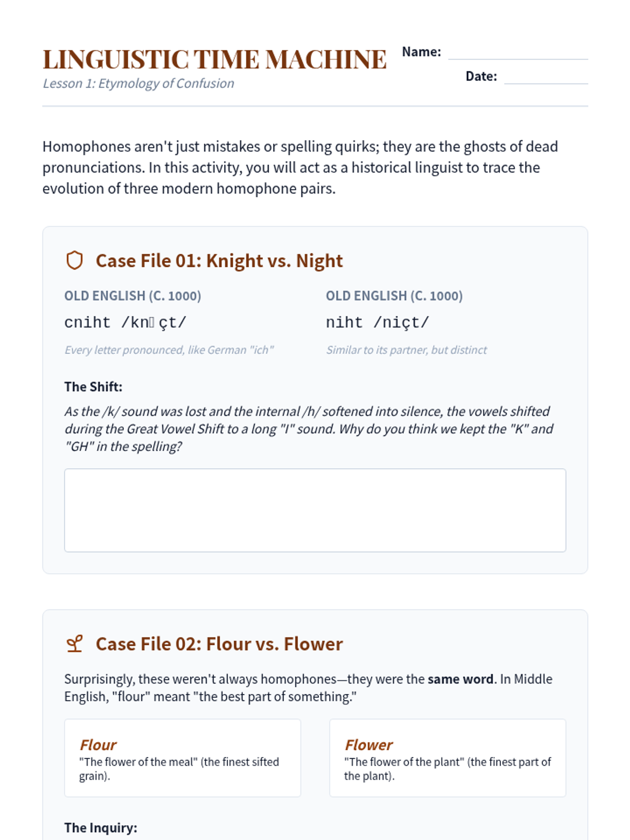Click the shield icon beside Case File 01
630x840 pixels.
[x=75, y=260]
